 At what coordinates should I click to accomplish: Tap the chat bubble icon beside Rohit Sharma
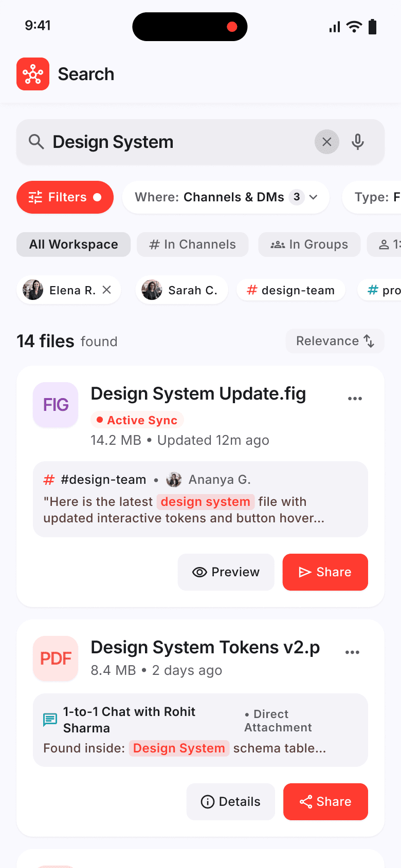coord(50,720)
